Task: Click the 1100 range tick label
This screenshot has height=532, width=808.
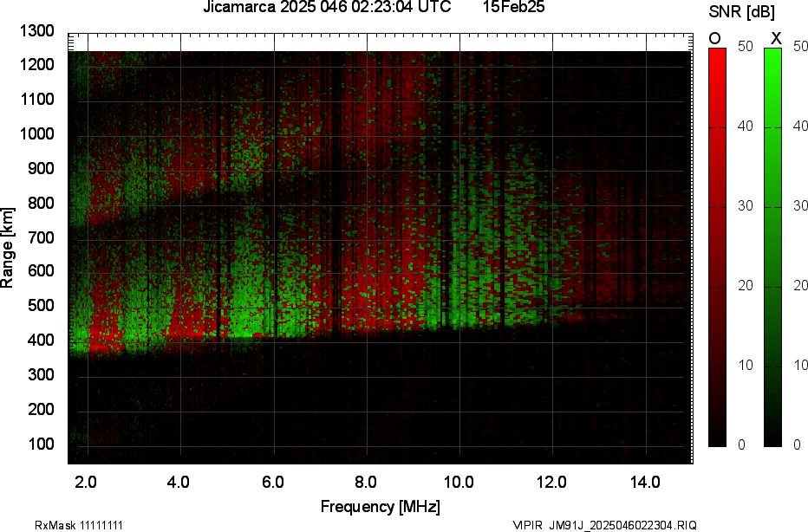Action: pyautogui.click(x=37, y=100)
